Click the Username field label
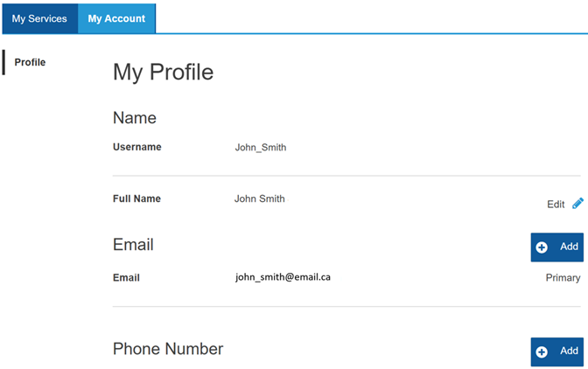 (137, 147)
